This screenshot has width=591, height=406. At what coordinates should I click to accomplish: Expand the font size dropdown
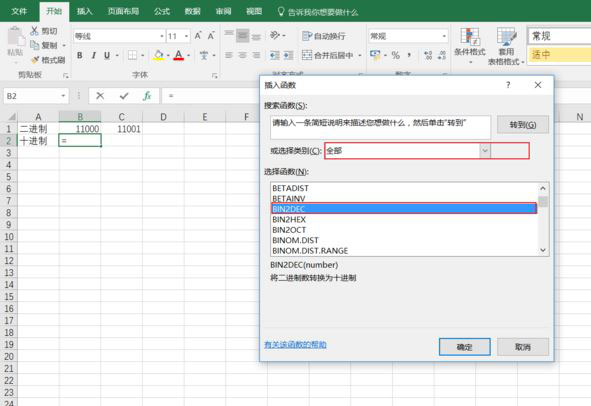coord(186,36)
